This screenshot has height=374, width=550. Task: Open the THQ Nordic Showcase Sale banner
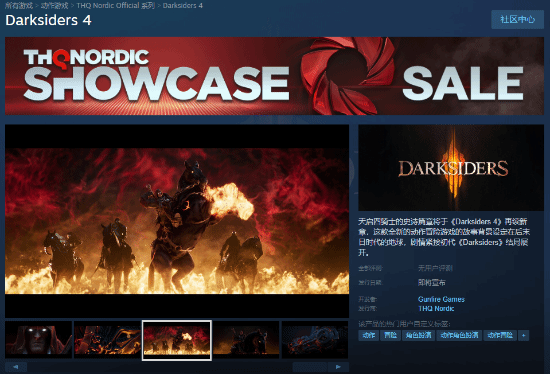point(274,76)
